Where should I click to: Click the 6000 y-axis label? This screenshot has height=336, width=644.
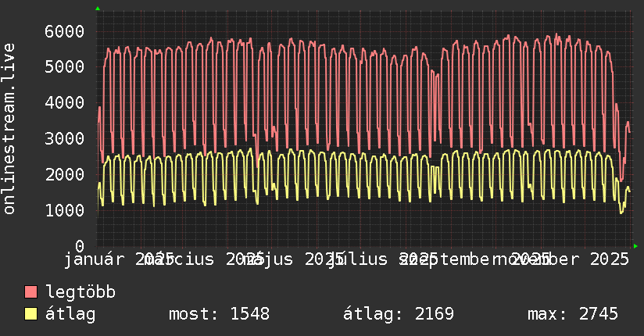[x=65, y=31]
